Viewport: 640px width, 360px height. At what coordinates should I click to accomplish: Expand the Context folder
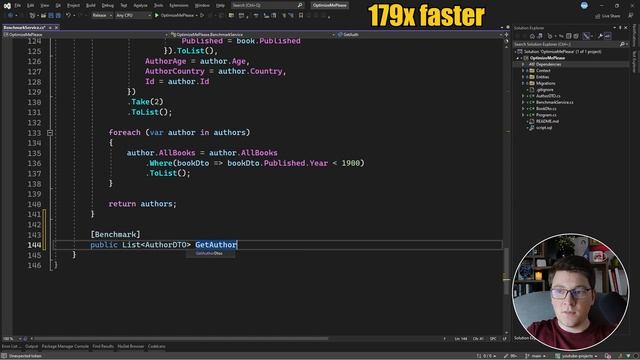[523, 71]
